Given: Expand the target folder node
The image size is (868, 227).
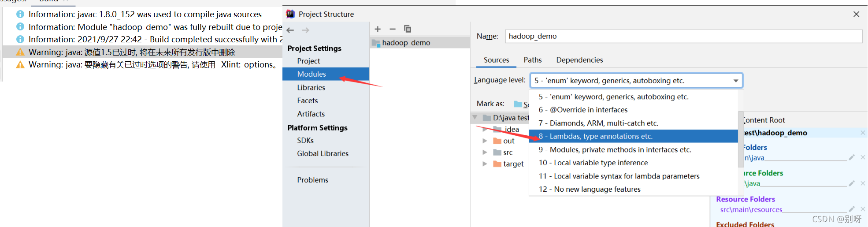Looking at the screenshot, I should click(x=485, y=164).
